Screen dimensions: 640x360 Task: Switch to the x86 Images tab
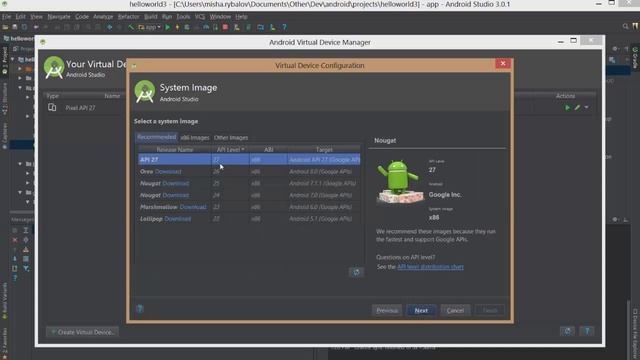(195, 138)
